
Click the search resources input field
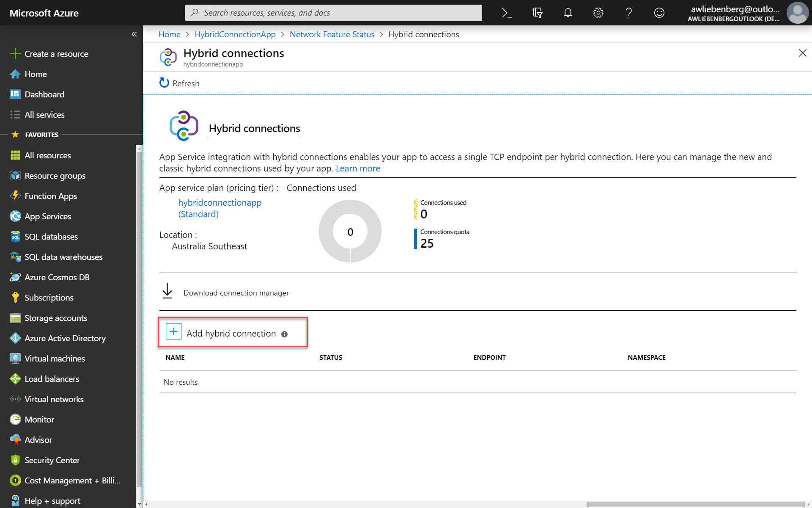(333, 13)
